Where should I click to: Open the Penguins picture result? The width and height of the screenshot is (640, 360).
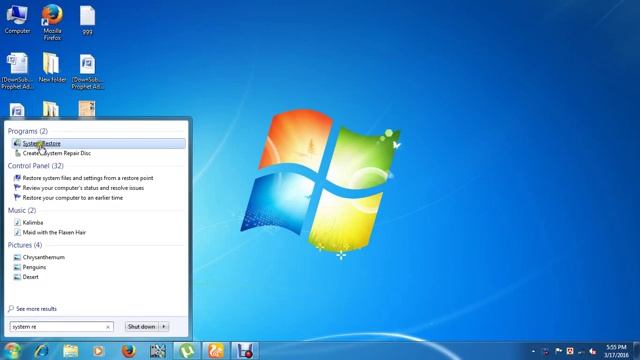[x=34, y=267]
